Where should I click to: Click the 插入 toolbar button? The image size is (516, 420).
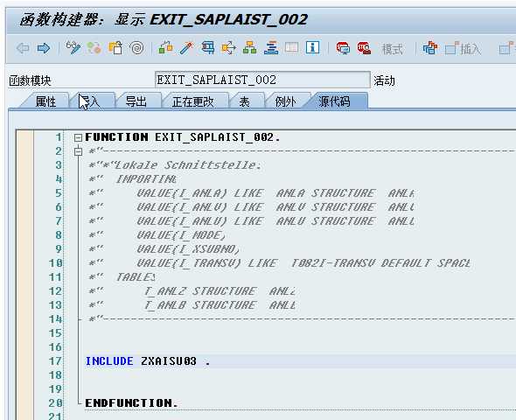point(464,49)
